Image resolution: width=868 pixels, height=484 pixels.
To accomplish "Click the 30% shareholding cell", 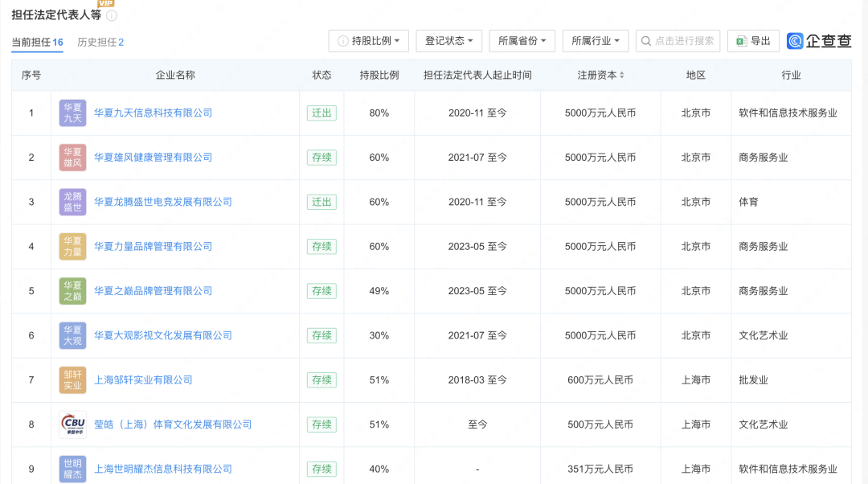I will 379,335.
